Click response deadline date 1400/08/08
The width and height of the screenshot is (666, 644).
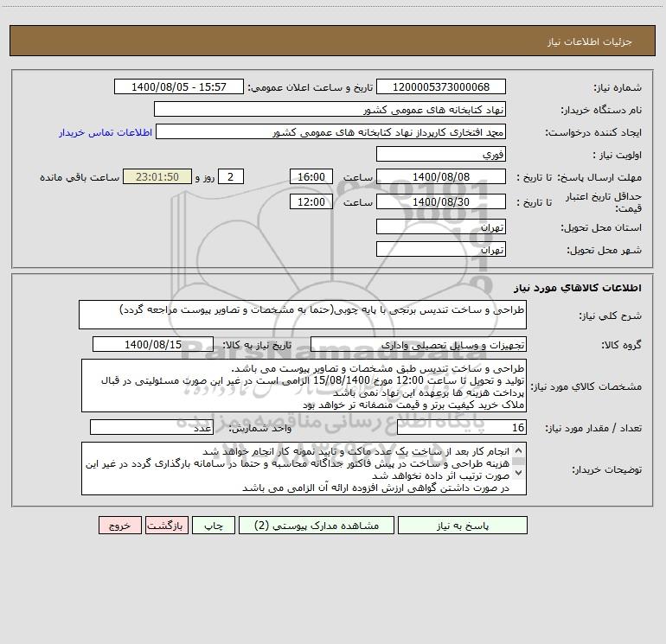[441, 176]
